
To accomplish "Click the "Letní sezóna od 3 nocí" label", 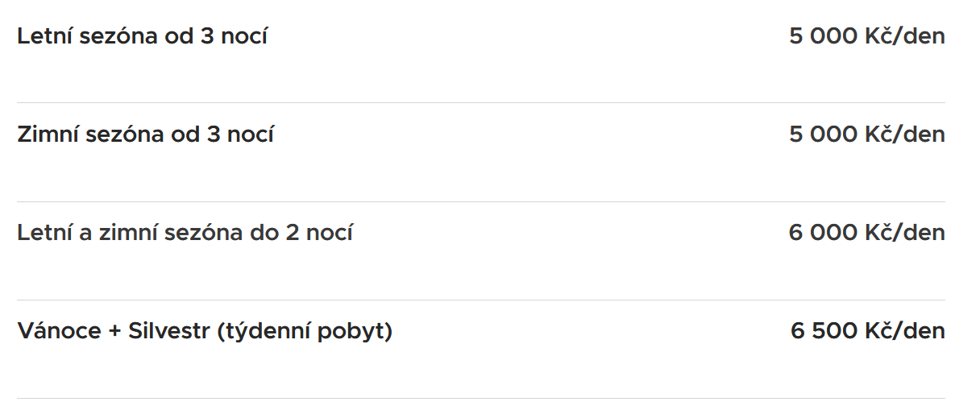I will tap(143, 36).
